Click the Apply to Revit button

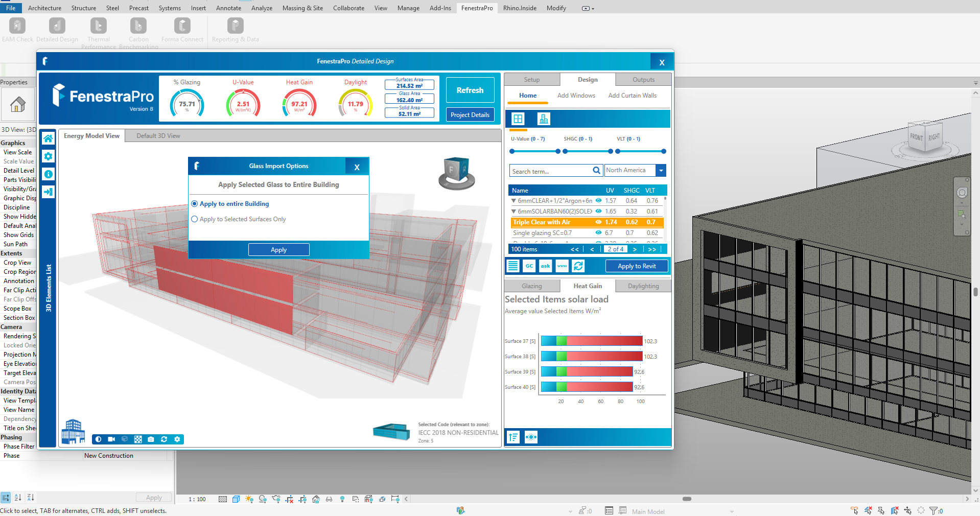pyautogui.click(x=637, y=266)
